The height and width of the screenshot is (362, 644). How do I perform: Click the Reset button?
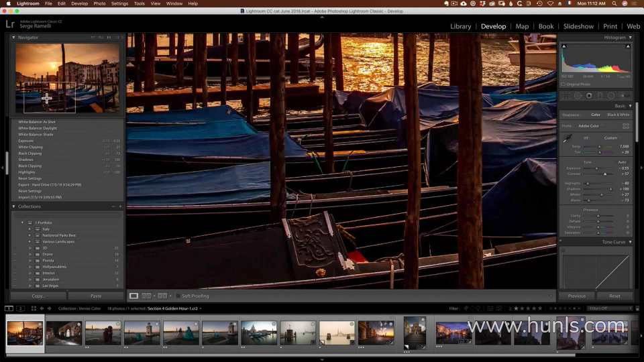(614, 296)
